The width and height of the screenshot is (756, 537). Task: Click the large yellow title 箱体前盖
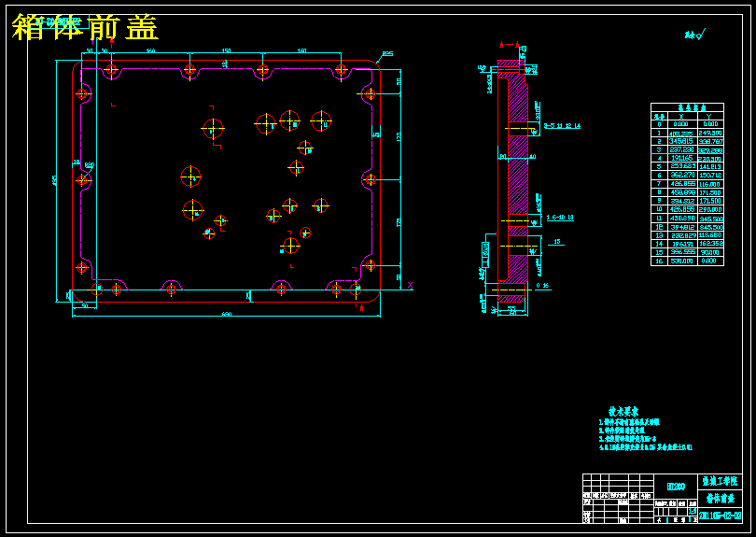[85, 27]
